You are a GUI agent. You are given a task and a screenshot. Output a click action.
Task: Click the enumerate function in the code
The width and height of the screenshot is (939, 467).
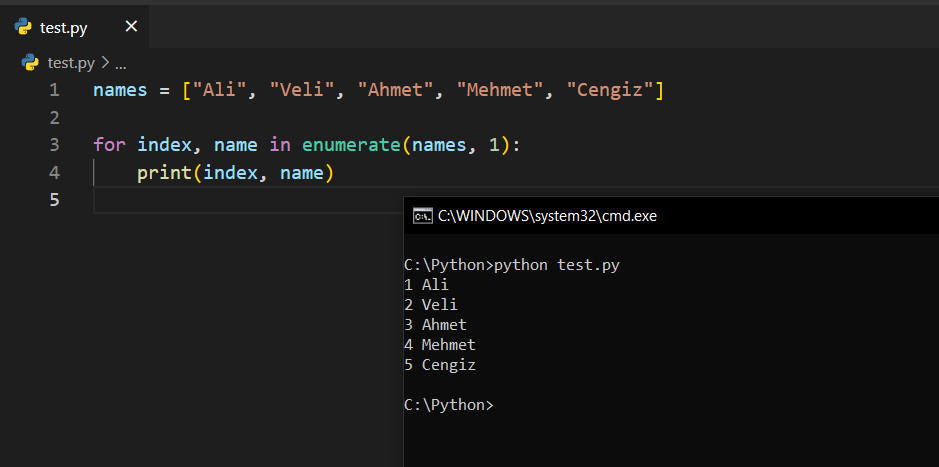(351, 145)
